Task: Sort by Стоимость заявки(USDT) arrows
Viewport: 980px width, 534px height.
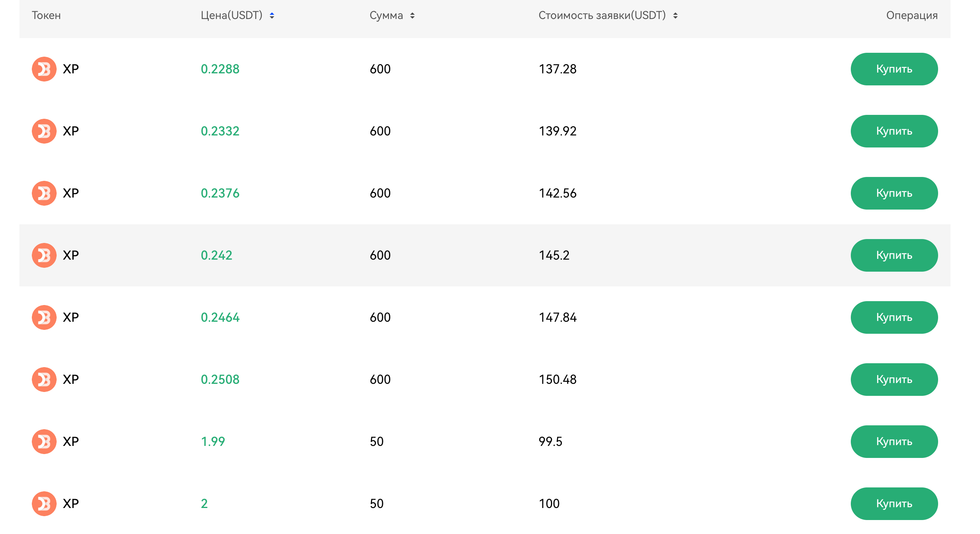Action: (x=675, y=16)
